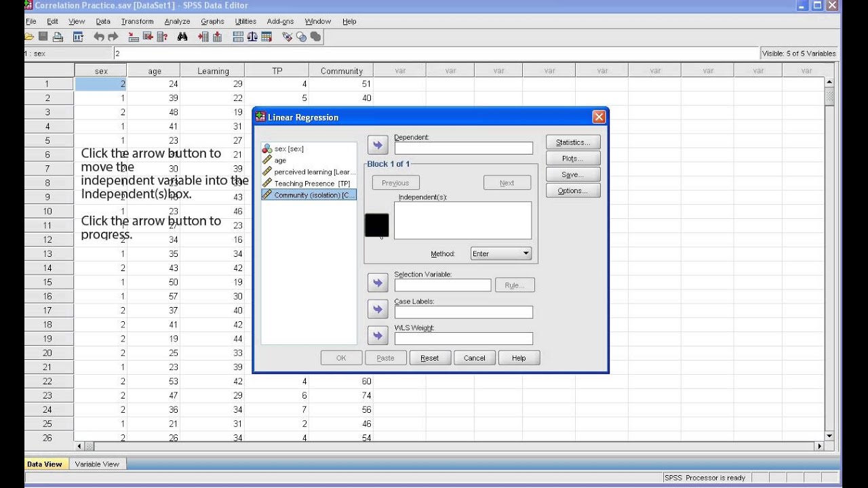Viewport: 868px width, 488px height.
Task: Open the File menu
Action: pyautogui.click(x=31, y=22)
